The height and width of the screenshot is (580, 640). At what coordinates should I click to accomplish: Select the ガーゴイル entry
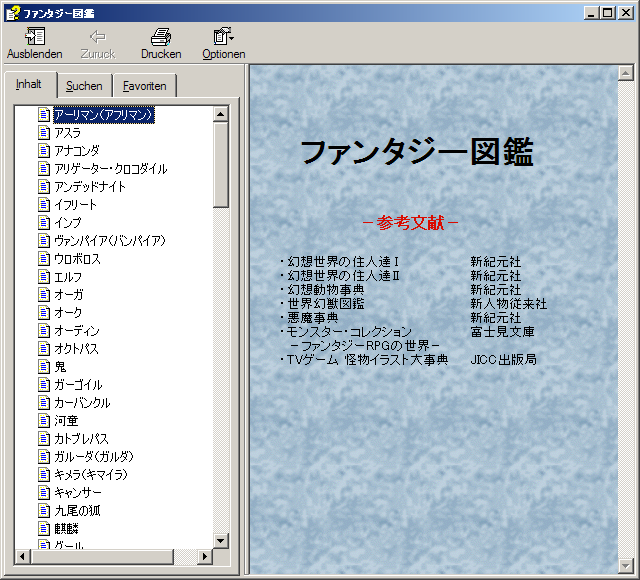[78, 385]
